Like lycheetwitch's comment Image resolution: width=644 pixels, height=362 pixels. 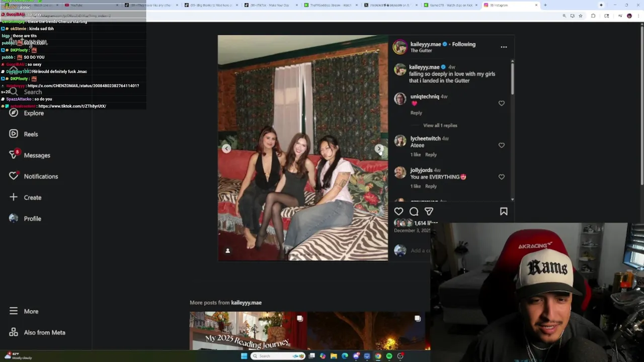tap(502, 145)
